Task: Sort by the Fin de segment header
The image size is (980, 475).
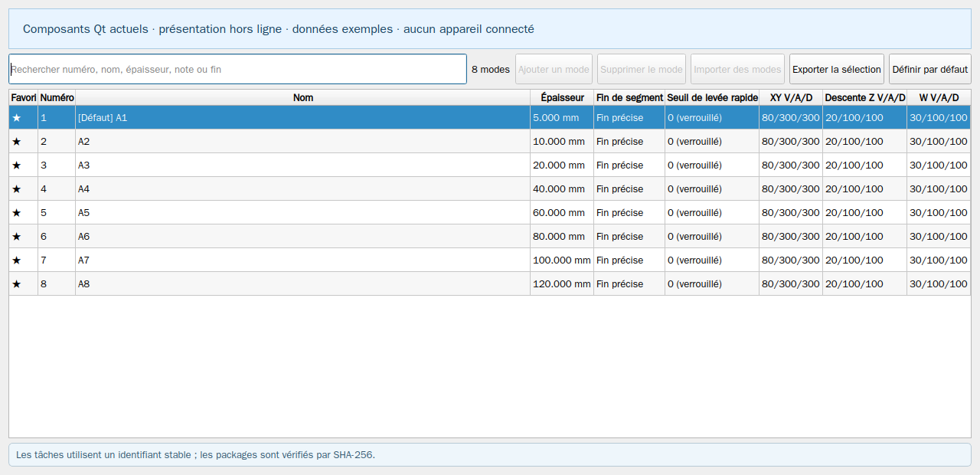Action: tap(629, 98)
